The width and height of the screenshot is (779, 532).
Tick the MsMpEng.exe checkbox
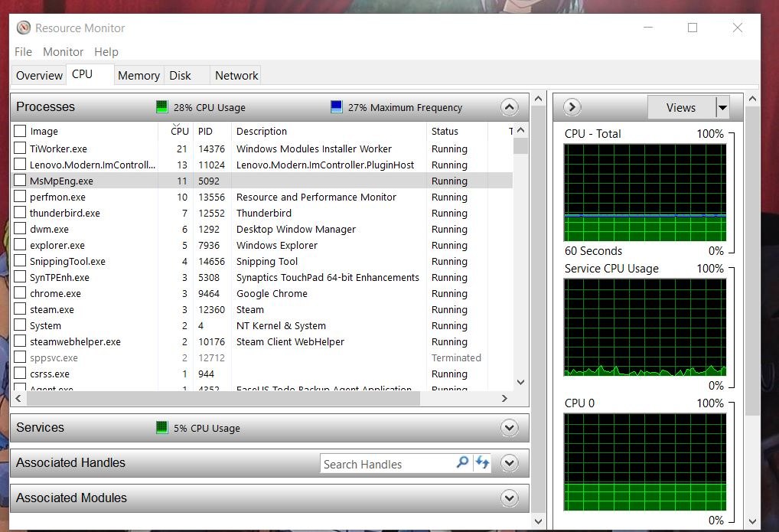click(20, 180)
